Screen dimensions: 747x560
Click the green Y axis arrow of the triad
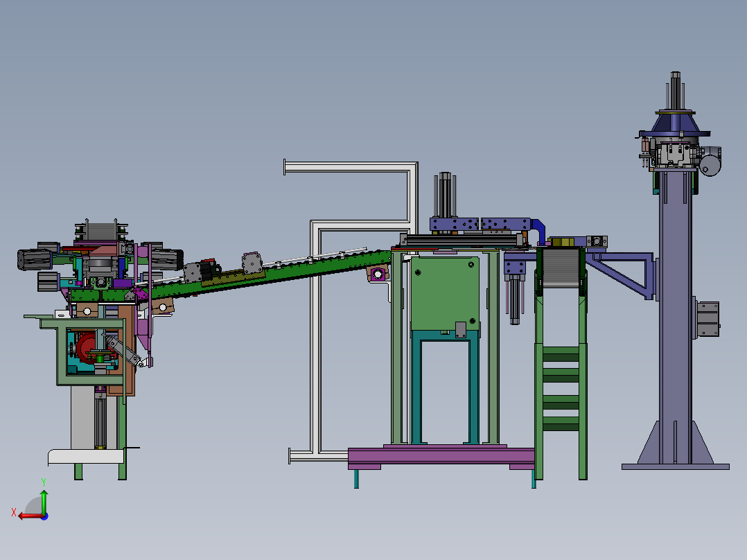[x=44, y=501]
